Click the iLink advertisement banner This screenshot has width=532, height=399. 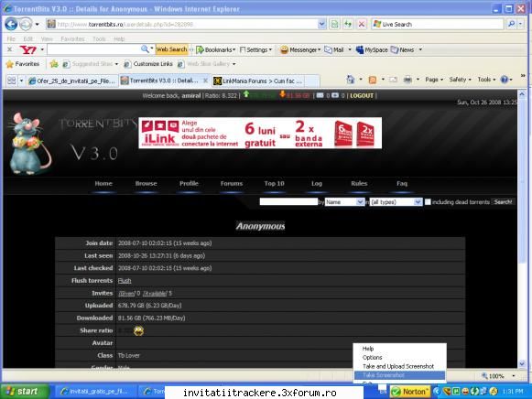click(x=260, y=133)
